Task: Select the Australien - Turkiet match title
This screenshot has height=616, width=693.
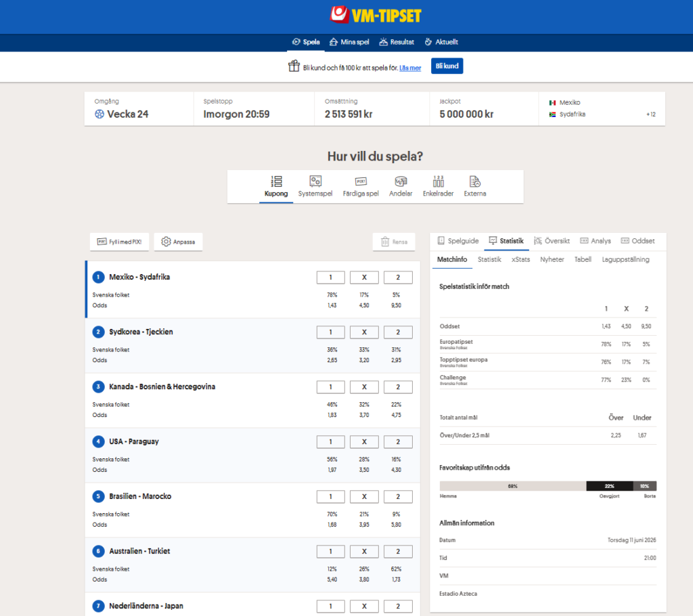Action: (x=139, y=552)
